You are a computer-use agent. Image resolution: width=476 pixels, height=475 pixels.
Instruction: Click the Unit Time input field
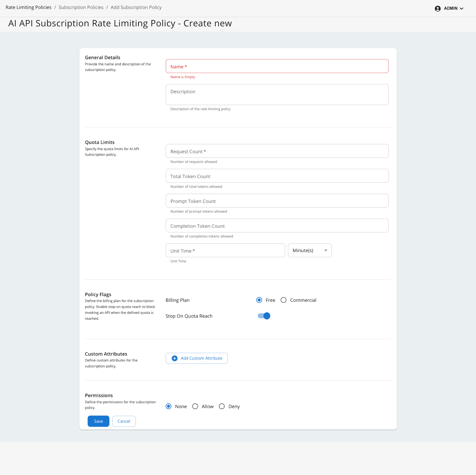click(225, 251)
